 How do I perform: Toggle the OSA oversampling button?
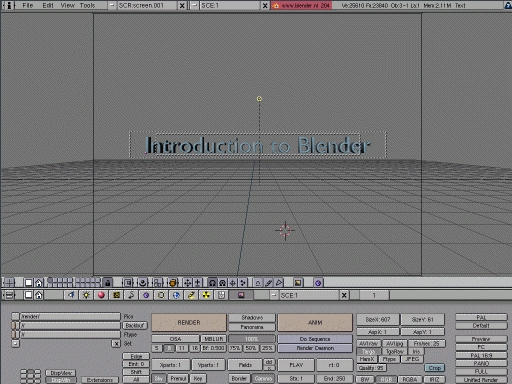tap(175, 339)
